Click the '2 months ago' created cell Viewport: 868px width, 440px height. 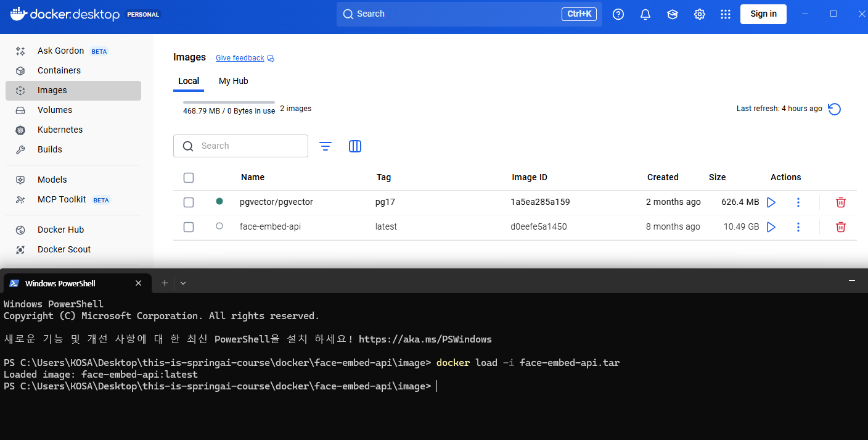coord(673,202)
